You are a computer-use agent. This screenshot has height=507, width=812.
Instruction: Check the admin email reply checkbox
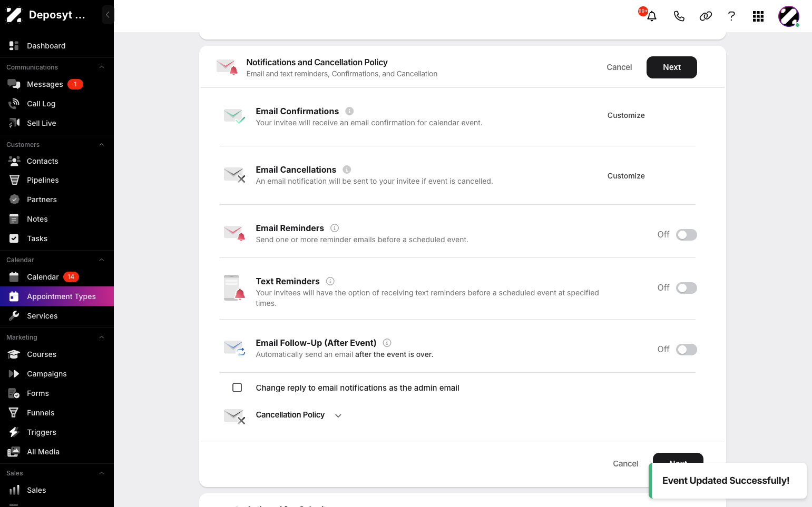click(237, 387)
